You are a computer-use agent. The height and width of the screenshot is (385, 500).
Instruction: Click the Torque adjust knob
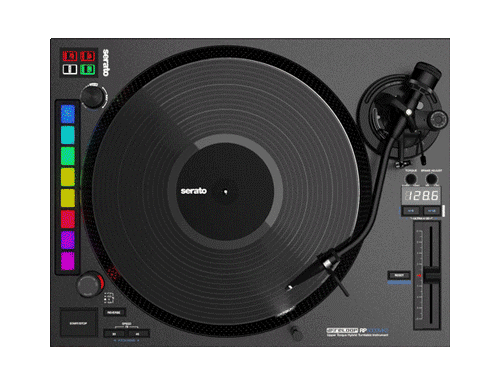pyautogui.click(x=411, y=179)
